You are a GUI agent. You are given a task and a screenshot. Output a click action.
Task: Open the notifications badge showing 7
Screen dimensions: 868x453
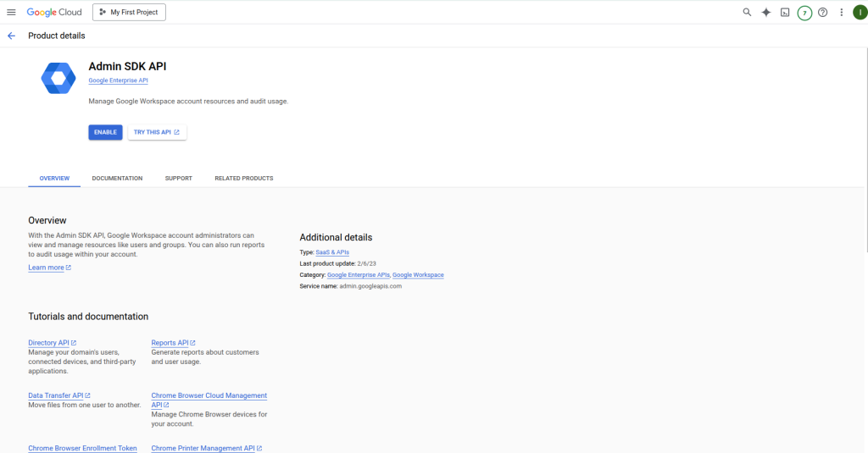point(804,13)
